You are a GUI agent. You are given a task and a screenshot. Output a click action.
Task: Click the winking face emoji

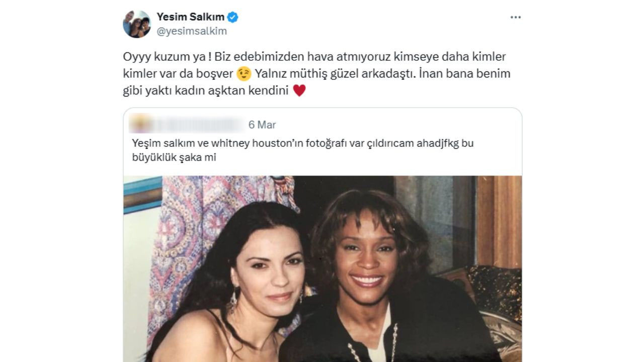click(244, 74)
